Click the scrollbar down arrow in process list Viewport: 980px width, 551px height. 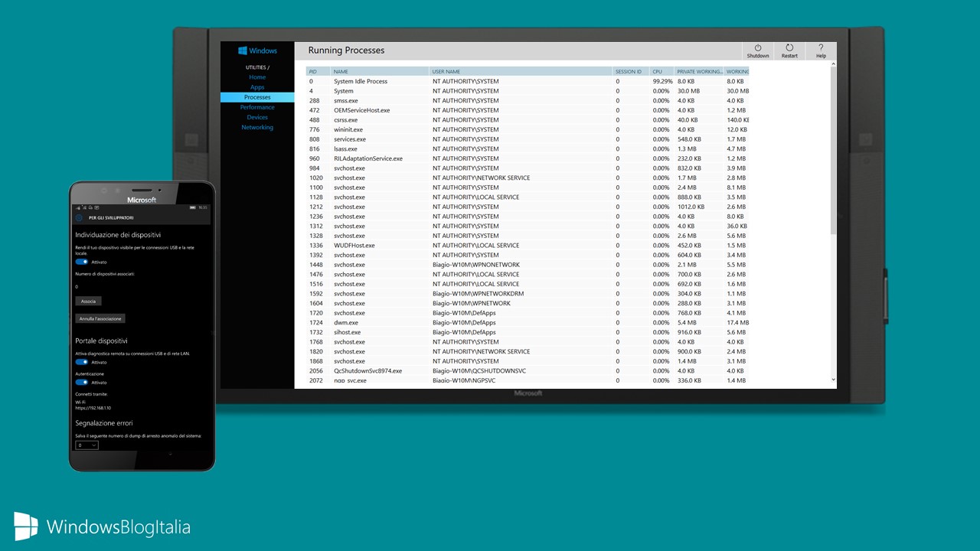(x=833, y=379)
